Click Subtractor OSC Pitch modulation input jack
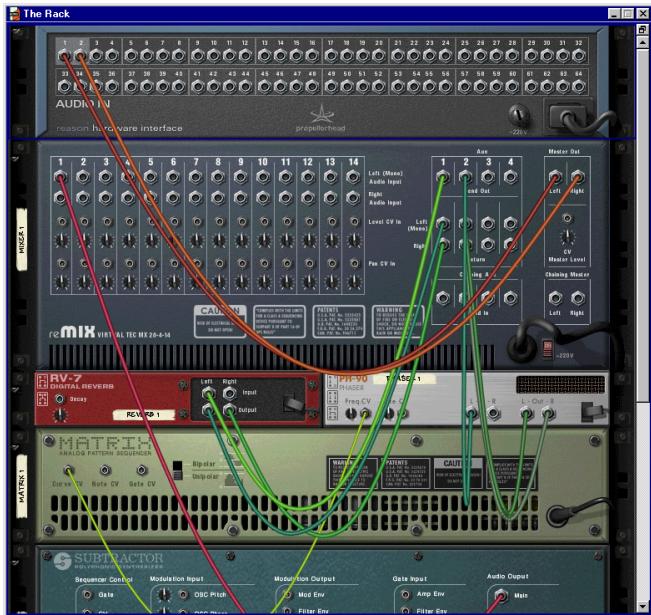 point(183,595)
